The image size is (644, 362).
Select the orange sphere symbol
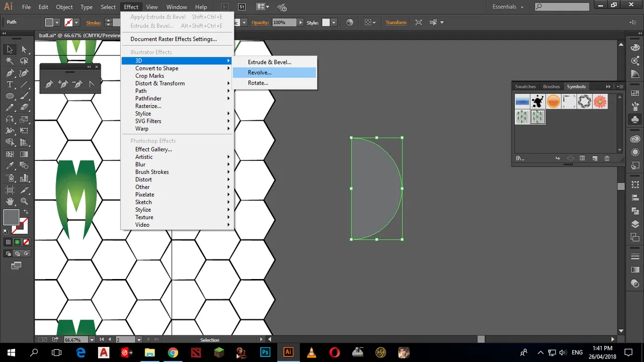click(553, 101)
